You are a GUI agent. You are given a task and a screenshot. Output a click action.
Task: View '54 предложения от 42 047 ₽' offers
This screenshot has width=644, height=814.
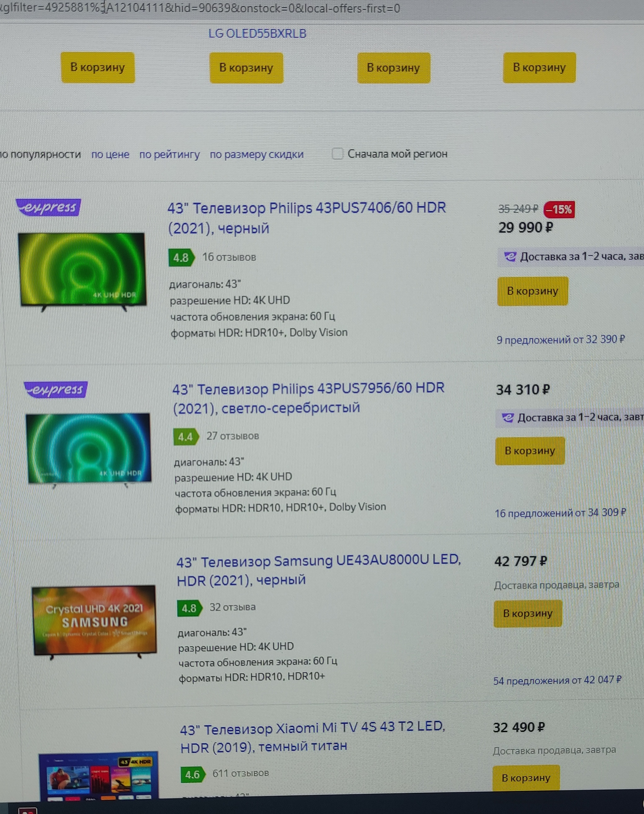click(557, 680)
